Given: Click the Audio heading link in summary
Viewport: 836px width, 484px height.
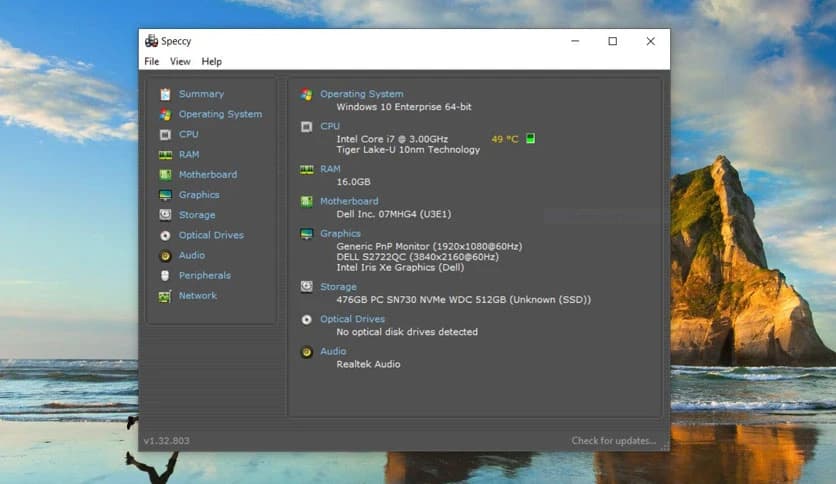Looking at the screenshot, I should coord(333,351).
